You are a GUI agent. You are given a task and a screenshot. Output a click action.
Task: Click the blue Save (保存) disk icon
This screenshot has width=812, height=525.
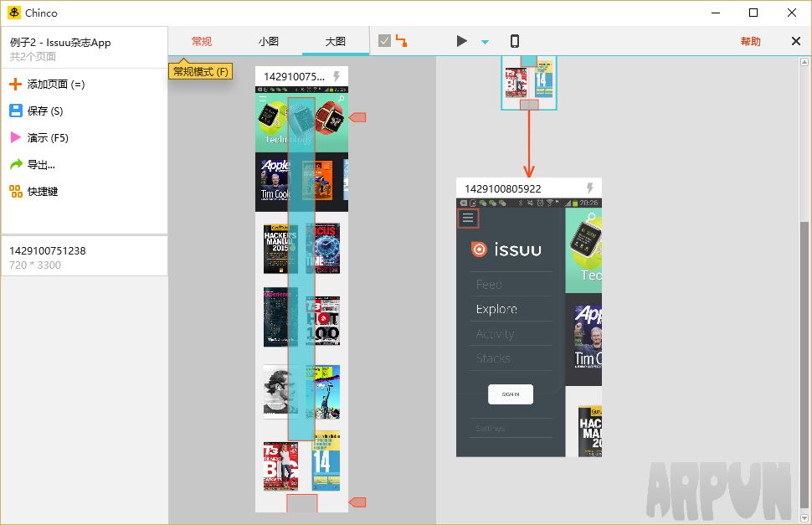15,111
